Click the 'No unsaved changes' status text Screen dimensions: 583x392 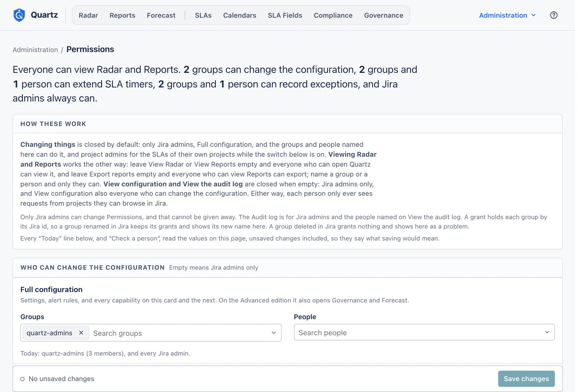pyautogui.click(x=61, y=379)
